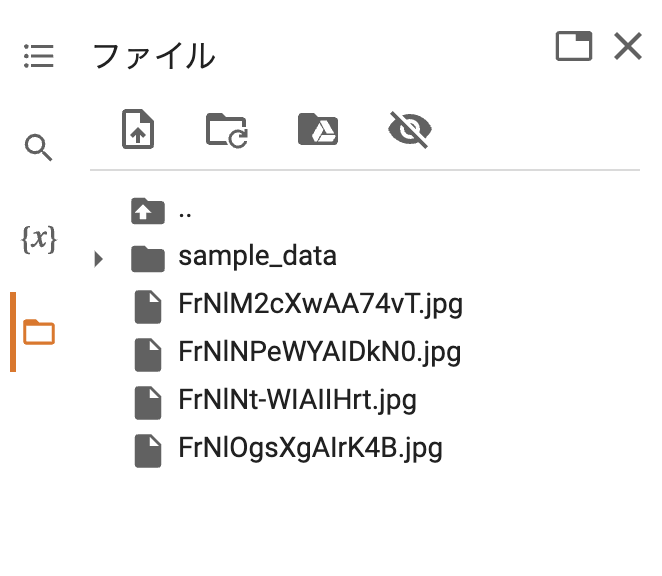The width and height of the screenshot is (662, 576).
Task: Select file FrNlOgsXgAIrK4B.jpg
Action: point(310,448)
